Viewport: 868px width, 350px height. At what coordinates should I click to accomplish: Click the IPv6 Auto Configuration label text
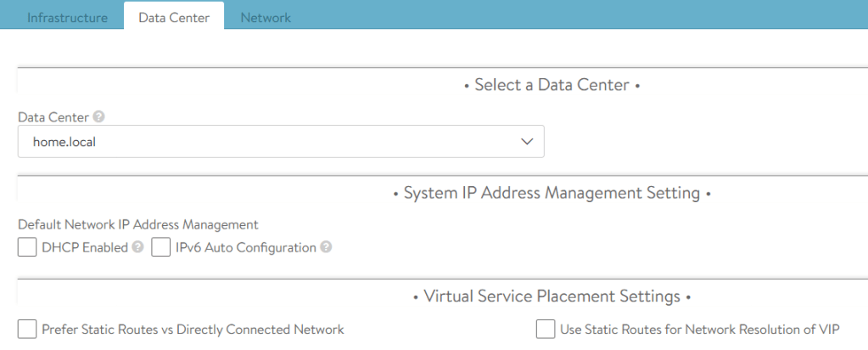[x=246, y=248]
